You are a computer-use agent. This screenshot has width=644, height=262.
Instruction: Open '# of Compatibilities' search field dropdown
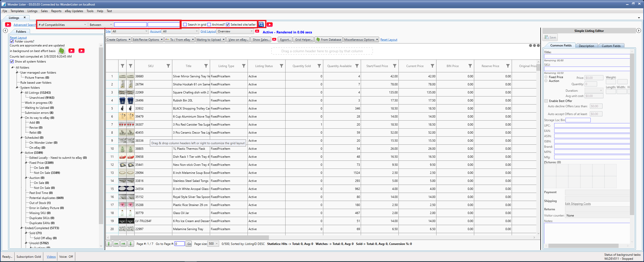[x=62, y=25]
